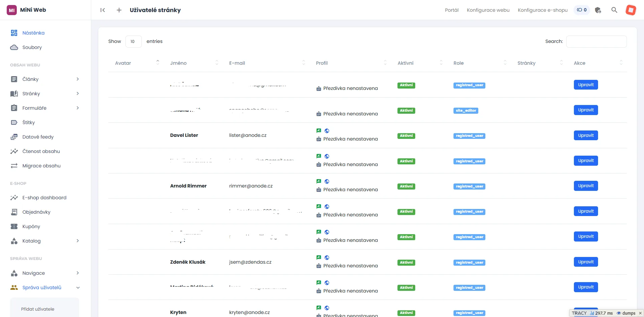Click Upravit for Arnold Rimmer
The image size is (644, 317).
tap(586, 186)
